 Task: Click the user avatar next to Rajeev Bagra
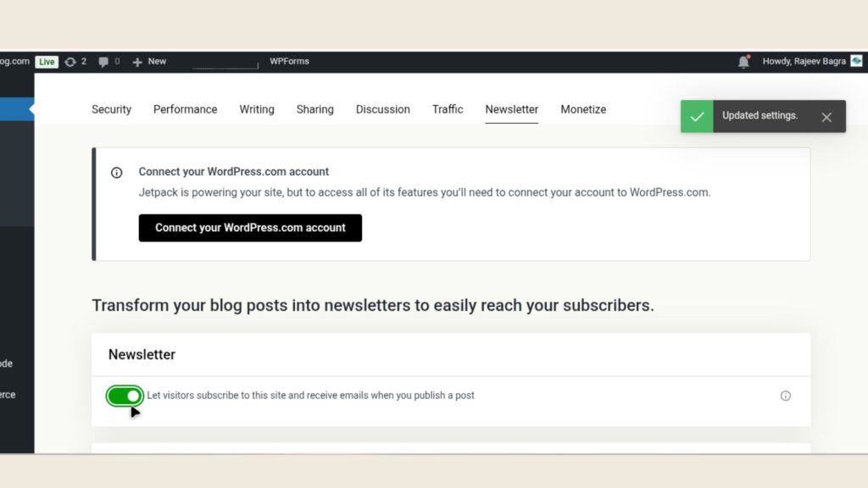[x=856, y=61]
